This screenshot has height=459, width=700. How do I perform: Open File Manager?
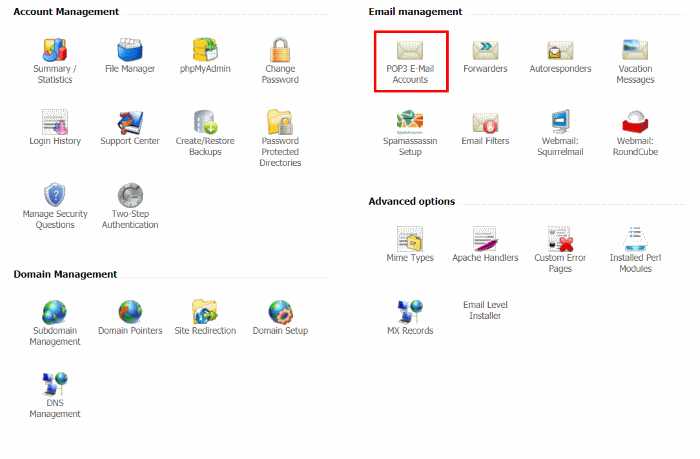click(x=130, y=50)
